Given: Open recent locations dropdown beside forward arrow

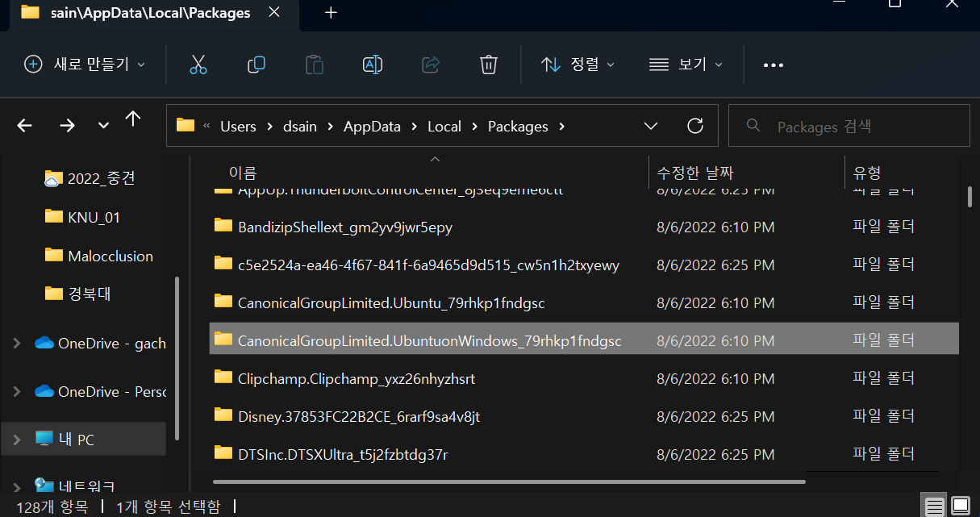Looking at the screenshot, I should [103, 126].
